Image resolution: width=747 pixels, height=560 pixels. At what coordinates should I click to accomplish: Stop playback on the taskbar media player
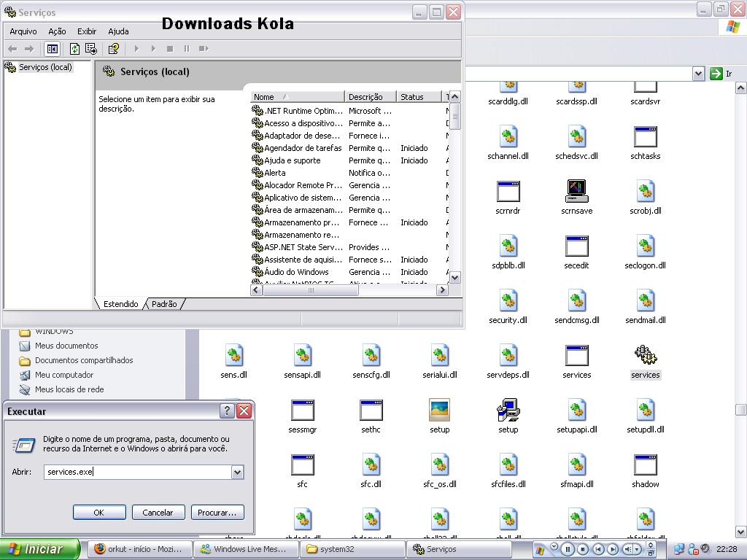point(583,549)
